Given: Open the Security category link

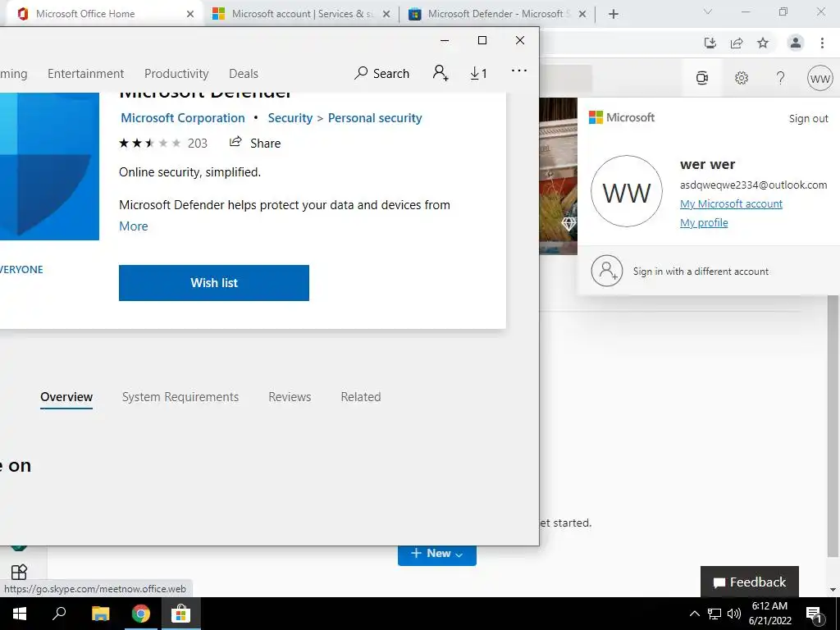Looking at the screenshot, I should pyautogui.click(x=290, y=118).
